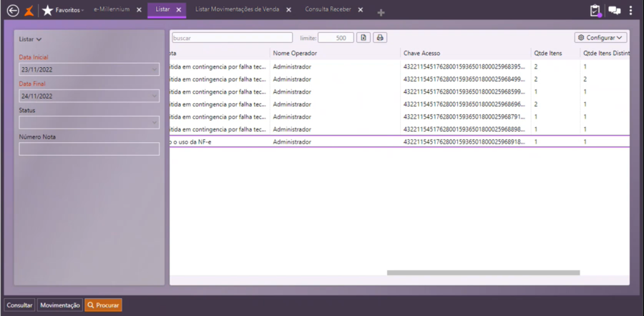Open the vertical dots options menu
The image size is (644, 316).
[630, 10]
